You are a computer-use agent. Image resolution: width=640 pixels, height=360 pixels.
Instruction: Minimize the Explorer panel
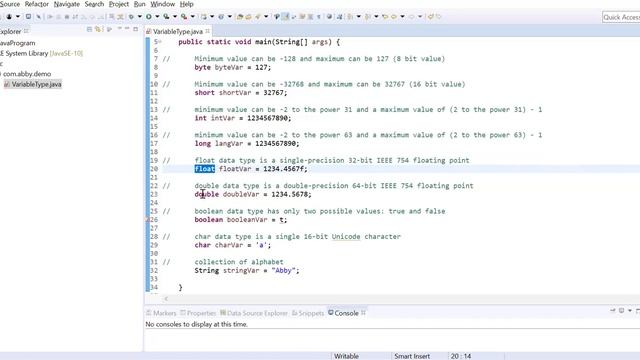click(127, 29)
